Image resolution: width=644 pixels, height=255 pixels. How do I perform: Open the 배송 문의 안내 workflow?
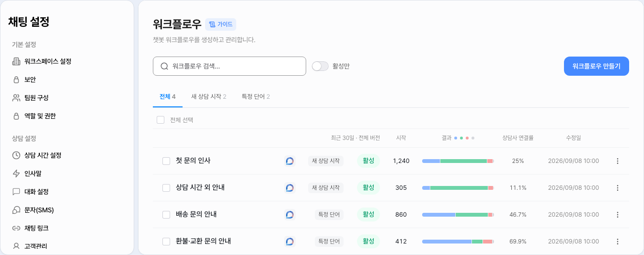pyautogui.click(x=196, y=214)
